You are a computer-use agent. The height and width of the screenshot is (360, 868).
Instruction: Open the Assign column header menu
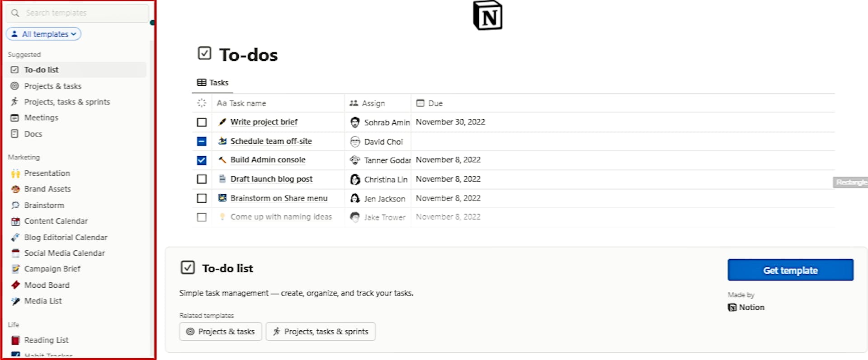373,103
